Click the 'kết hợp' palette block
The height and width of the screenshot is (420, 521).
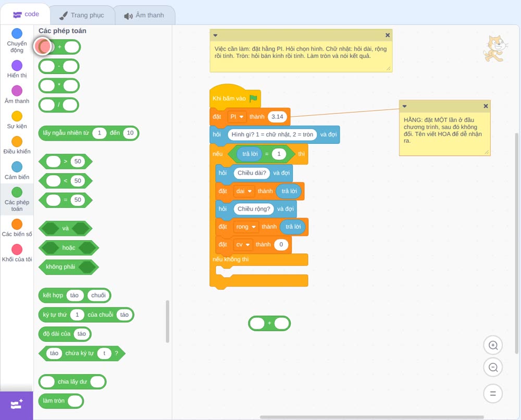(x=75, y=295)
